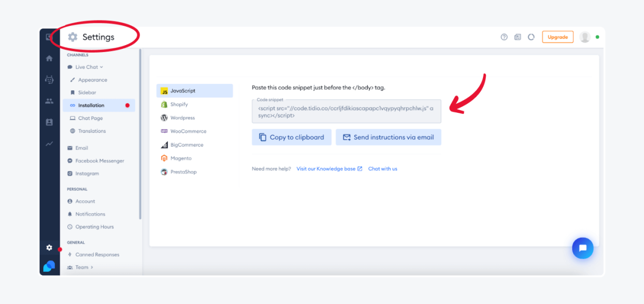644x304 pixels.
Task: Open the chatbots robot icon
Action: [x=49, y=79]
